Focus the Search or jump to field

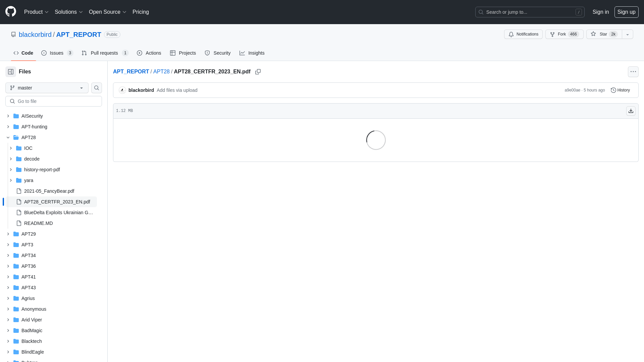pos(530,12)
